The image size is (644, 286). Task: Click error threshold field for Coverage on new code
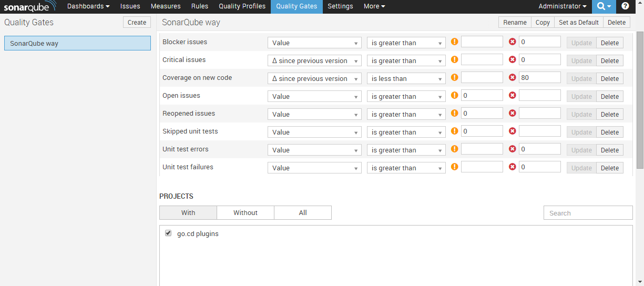click(540, 77)
